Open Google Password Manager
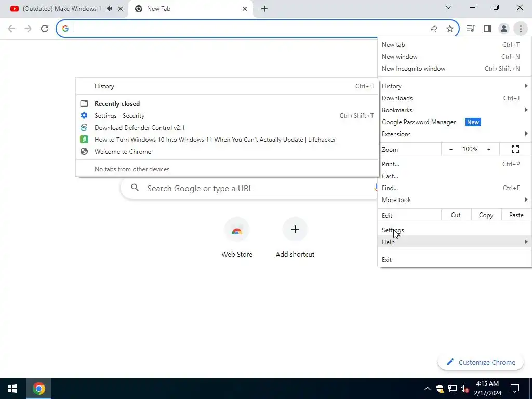The width and height of the screenshot is (532, 399). coord(454,122)
